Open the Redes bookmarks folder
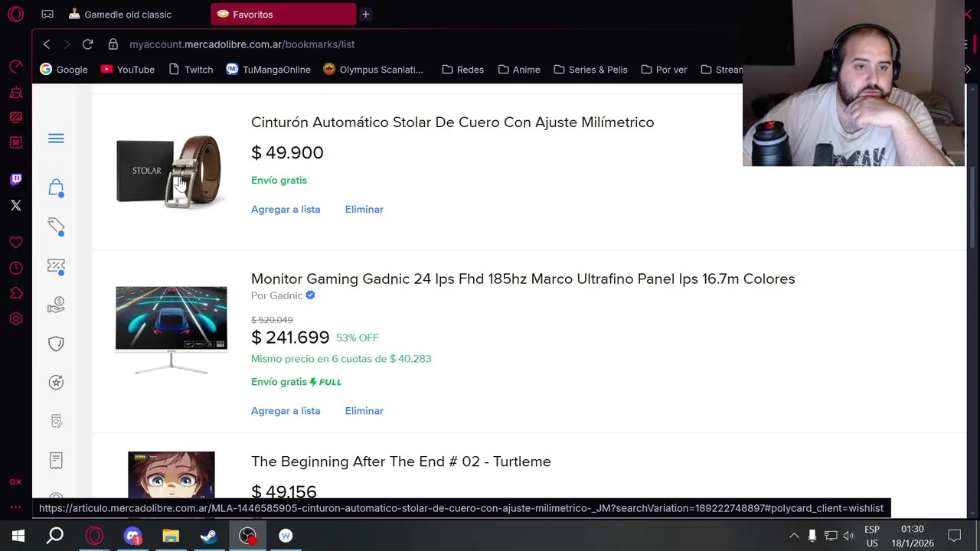This screenshot has height=551, width=980. [x=462, y=70]
